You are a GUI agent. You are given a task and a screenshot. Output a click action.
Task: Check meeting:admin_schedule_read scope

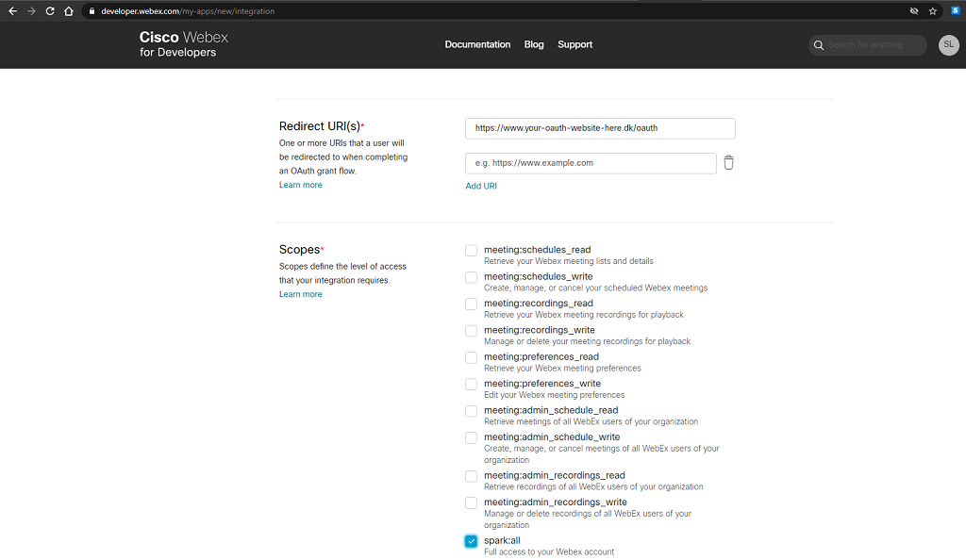pos(472,411)
